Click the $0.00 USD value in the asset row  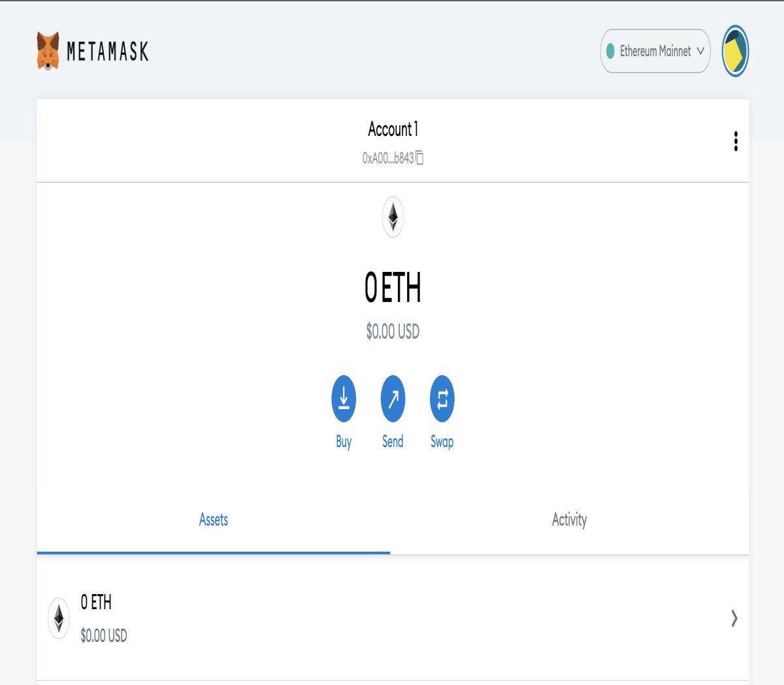tap(104, 635)
